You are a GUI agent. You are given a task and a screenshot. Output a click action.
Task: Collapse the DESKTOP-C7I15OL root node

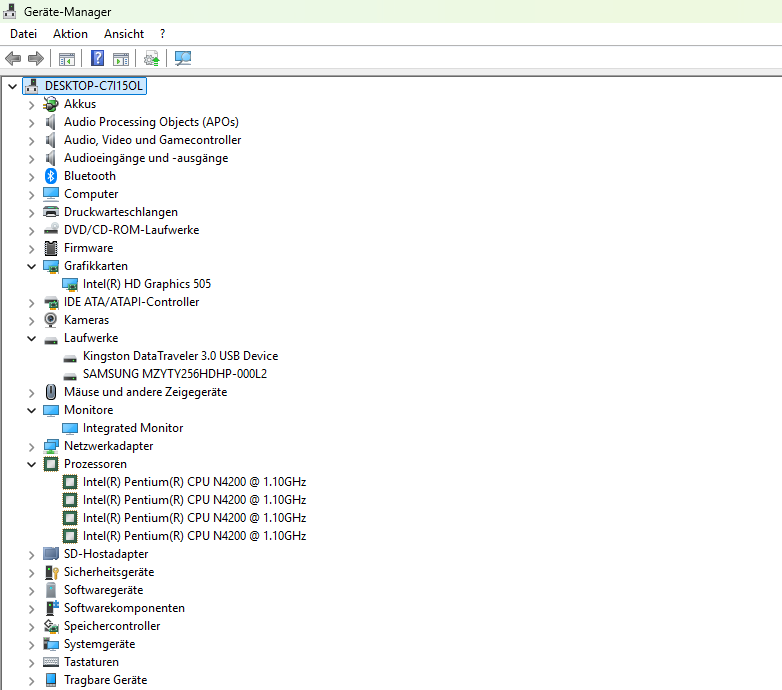click(x=12, y=86)
